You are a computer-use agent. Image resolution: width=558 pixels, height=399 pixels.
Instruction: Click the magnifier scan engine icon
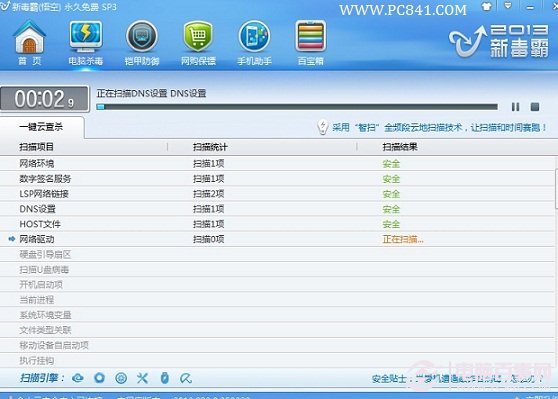(186, 378)
